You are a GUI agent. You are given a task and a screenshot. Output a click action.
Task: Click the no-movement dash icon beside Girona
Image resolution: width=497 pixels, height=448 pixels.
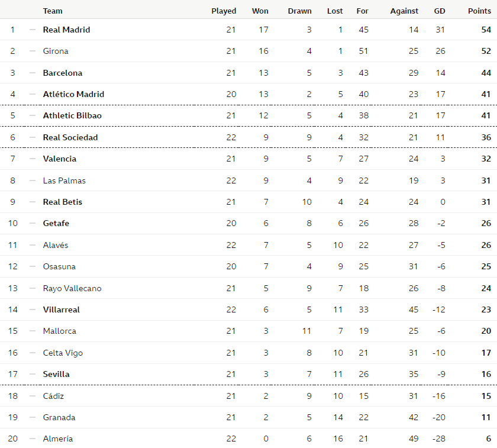(33, 51)
